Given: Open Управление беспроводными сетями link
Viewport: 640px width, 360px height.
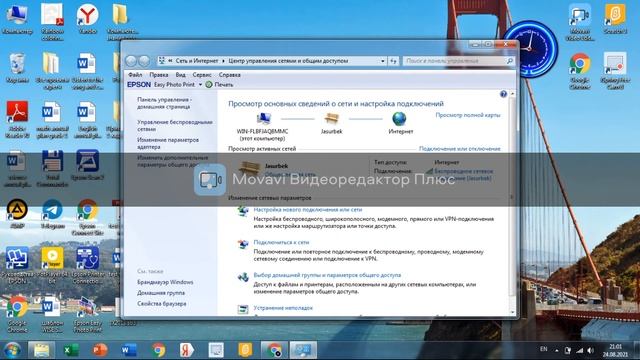Looking at the screenshot, I should 175,125.
